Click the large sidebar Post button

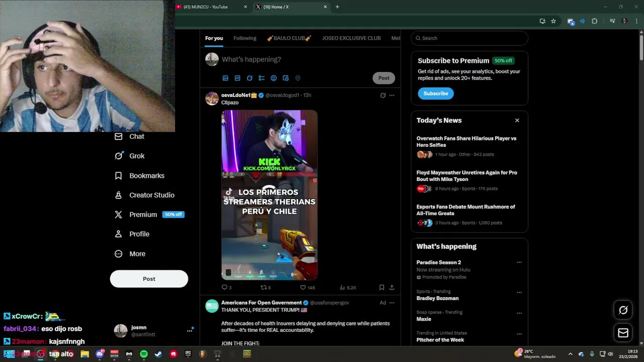pyautogui.click(x=149, y=279)
